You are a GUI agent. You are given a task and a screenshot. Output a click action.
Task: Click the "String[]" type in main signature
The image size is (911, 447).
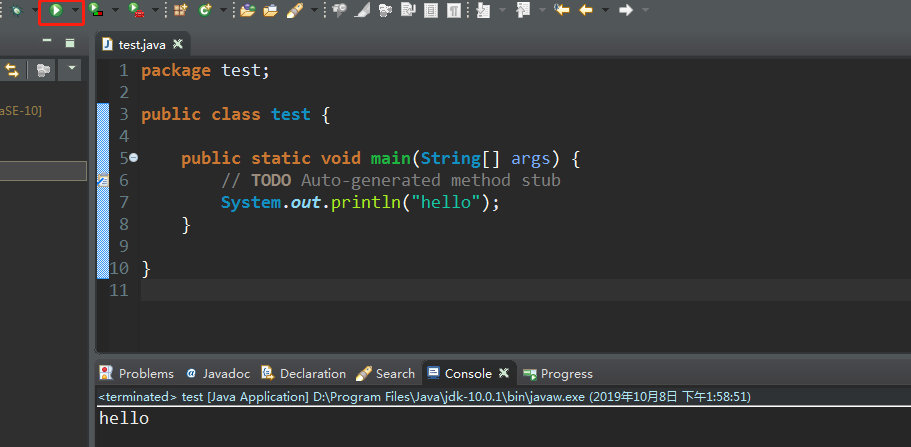461,158
